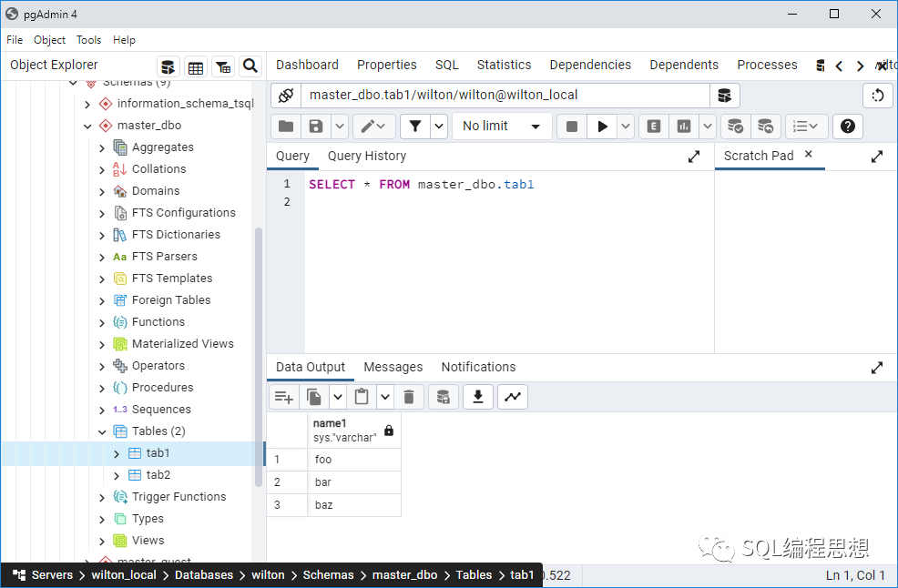Click the Add row icon

pos(284,397)
